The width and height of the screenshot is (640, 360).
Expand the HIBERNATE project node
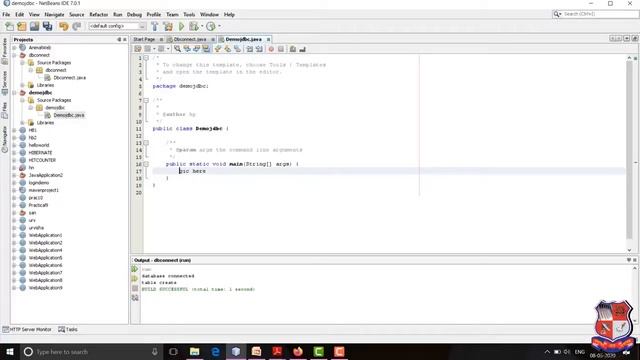[15, 153]
